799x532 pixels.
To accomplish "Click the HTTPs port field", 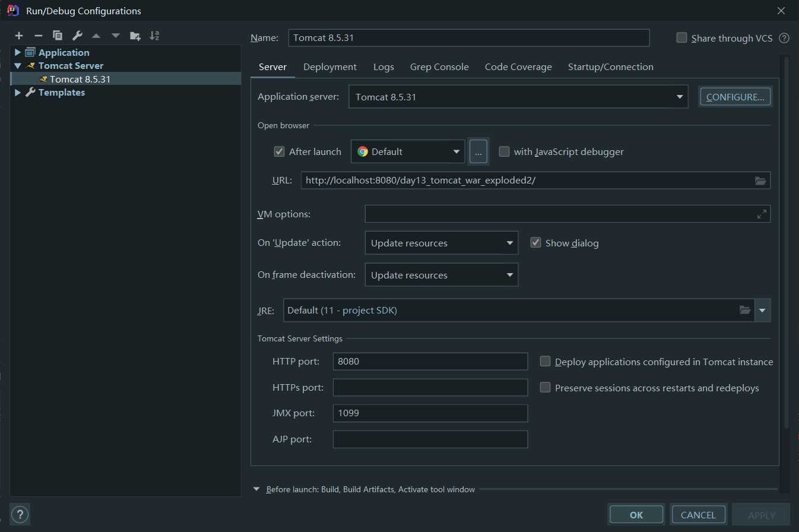I will coord(430,388).
